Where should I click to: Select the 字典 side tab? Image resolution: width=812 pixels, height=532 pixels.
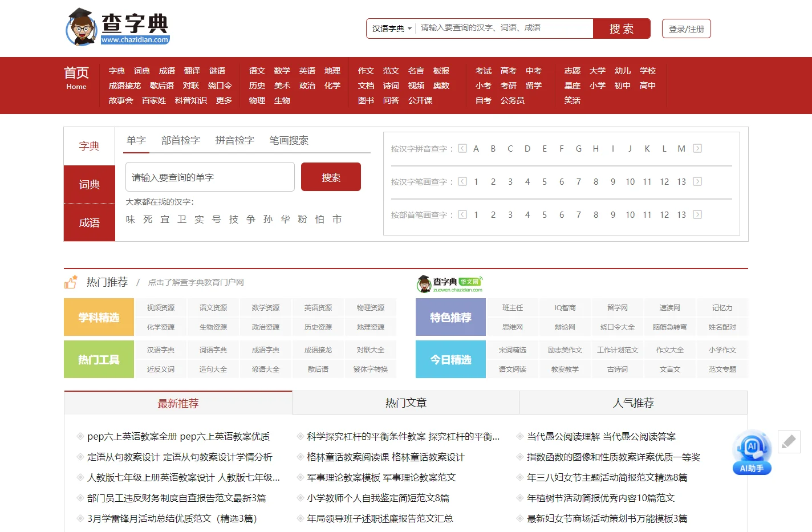(x=90, y=147)
